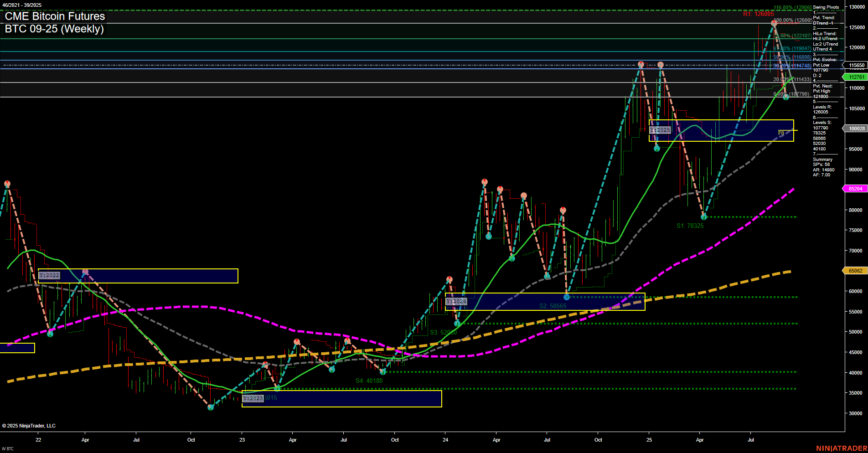The width and height of the screenshot is (868, 453).
Task: Select the teal pivot dot near S1: 78325
Action: pos(704,217)
